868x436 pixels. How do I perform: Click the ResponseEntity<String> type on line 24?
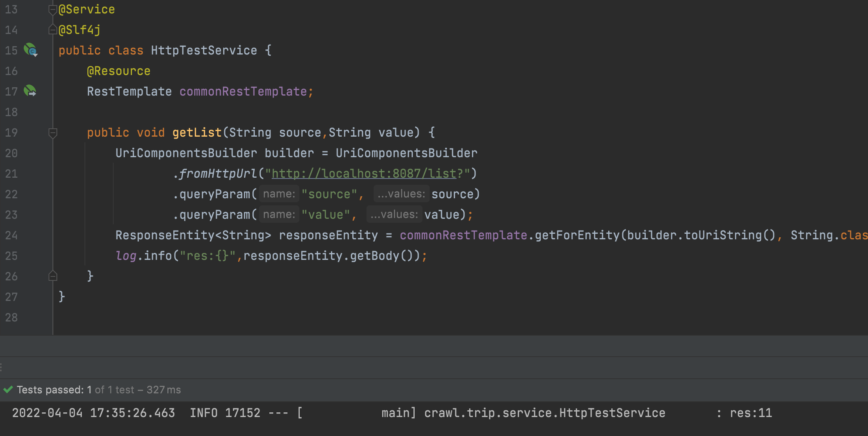coord(193,235)
